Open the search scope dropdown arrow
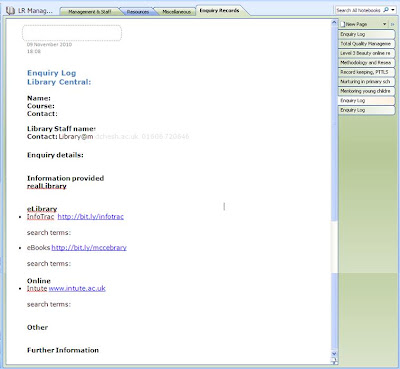This screenshot has height=369, width=400. click(393, 10)
